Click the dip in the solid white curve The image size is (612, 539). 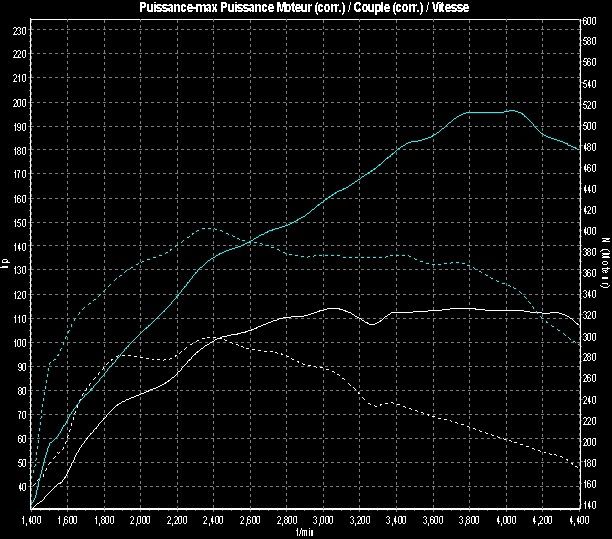371,324
